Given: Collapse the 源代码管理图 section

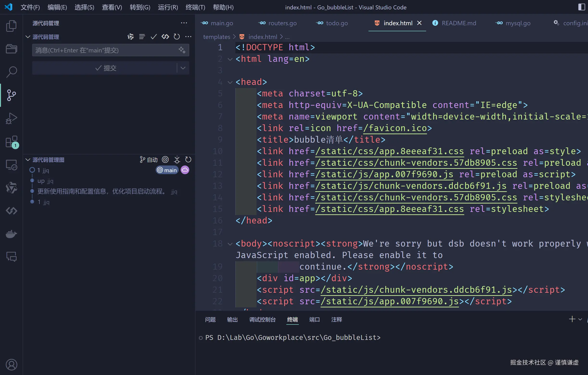Looking at the screenshot, I should (28, 160).
